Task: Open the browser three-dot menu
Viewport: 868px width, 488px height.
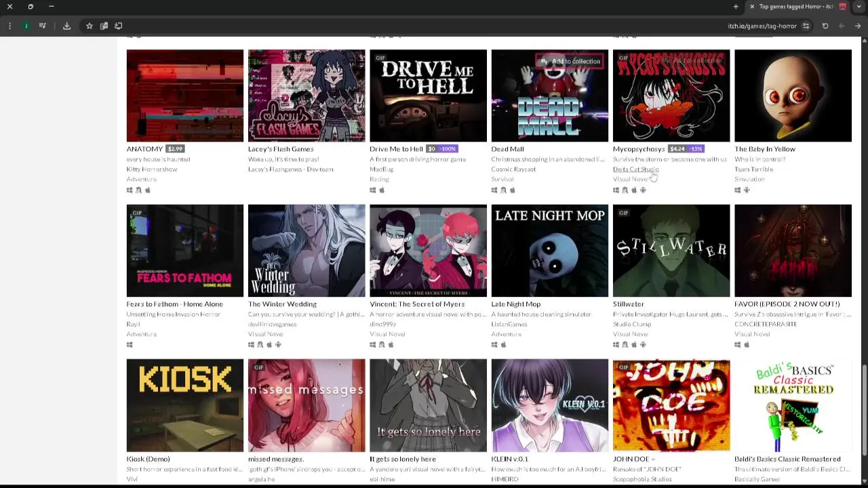Action: [x=9, y=26]
